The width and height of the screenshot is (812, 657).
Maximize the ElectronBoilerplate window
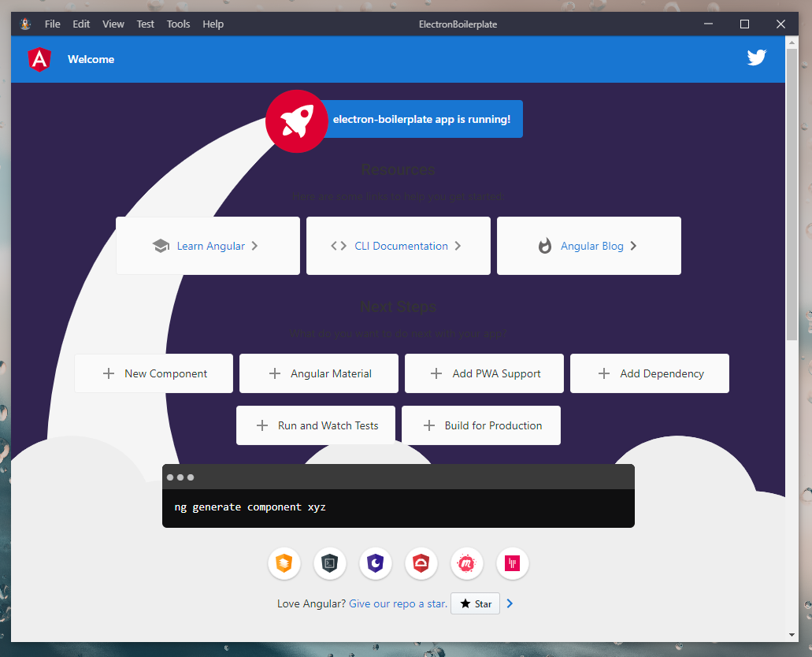[x=745, y=24]
